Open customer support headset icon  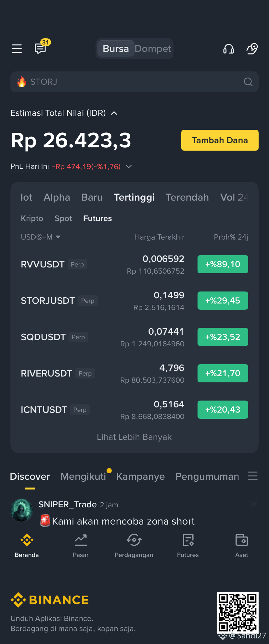tap(229, 49)
